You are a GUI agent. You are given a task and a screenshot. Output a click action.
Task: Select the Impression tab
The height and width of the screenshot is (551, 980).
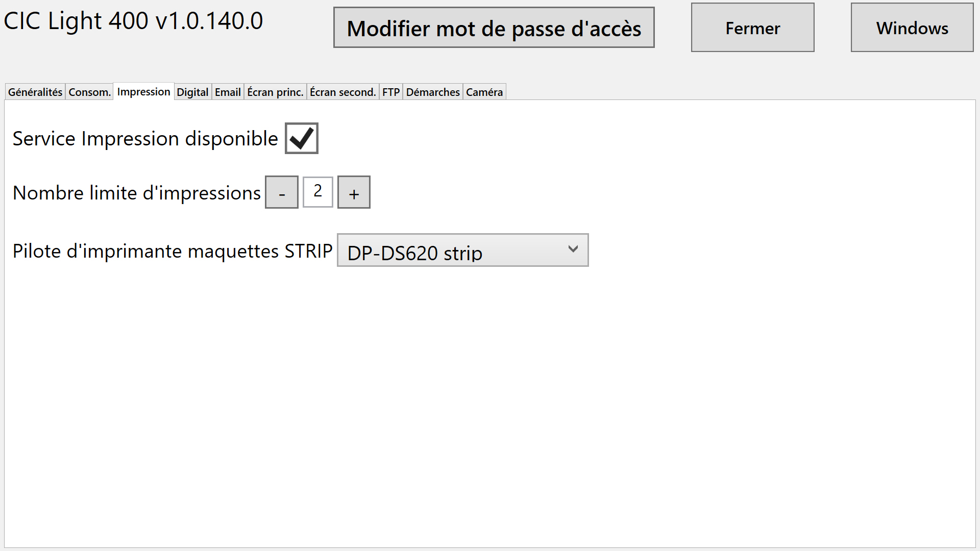143,92
